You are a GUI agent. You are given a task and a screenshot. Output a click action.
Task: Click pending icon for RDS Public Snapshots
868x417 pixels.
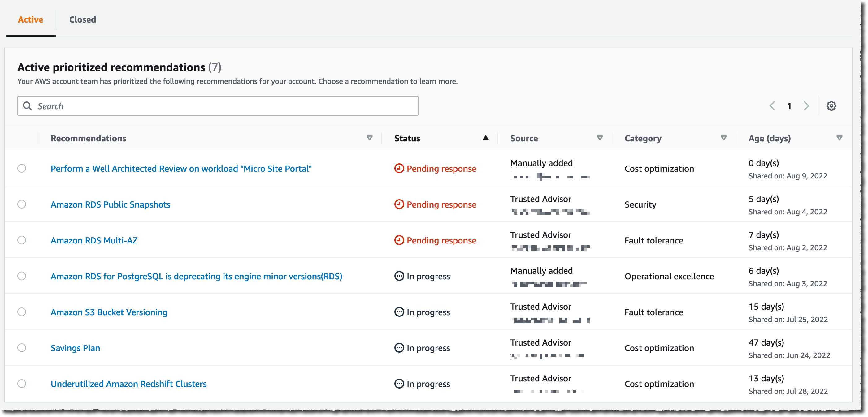(399, 204)
